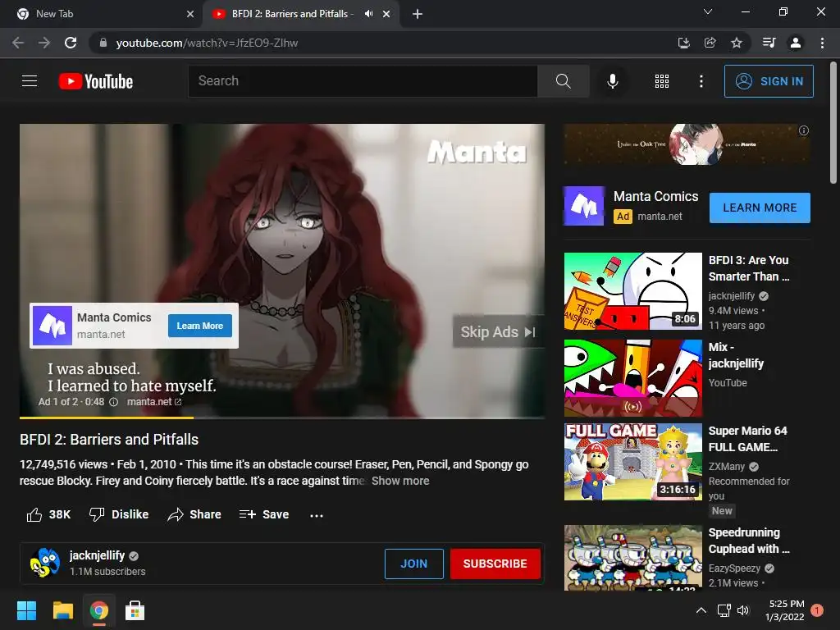
Task: Open the Mix - jacknjellify thumbnail
Action: (x=632, y=377)
